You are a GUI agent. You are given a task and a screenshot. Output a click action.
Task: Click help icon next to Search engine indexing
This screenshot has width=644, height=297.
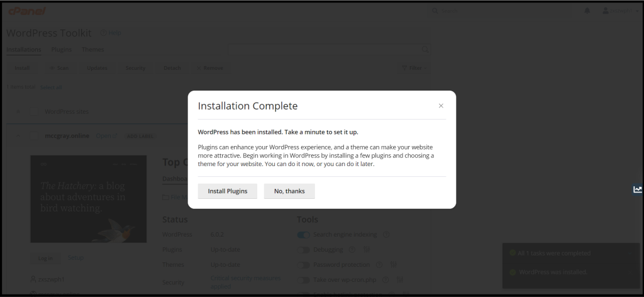pyautogui.click(x=386, y=235)
